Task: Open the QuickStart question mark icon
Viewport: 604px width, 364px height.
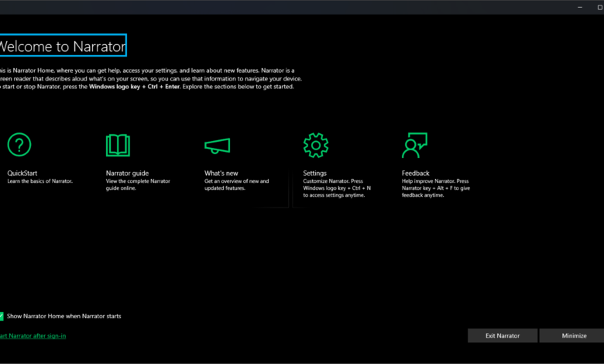Action: coord(19,145)
